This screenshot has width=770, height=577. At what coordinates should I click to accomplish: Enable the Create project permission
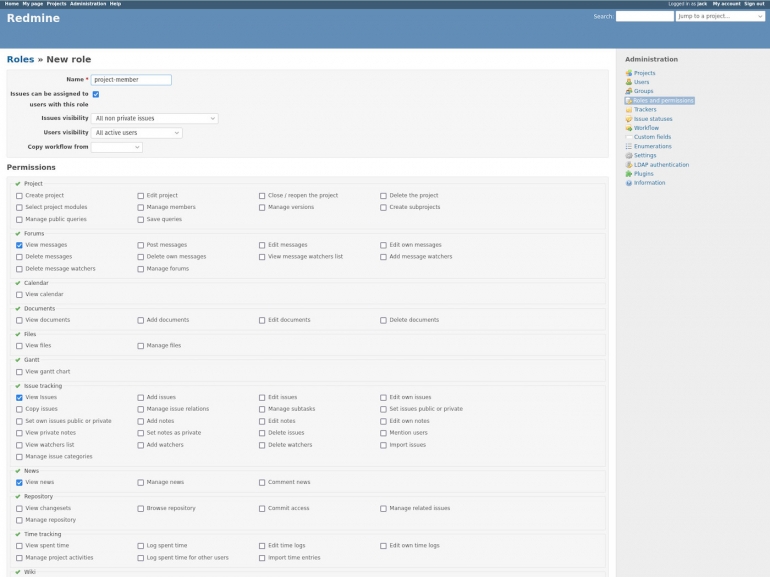pos(19,196)
